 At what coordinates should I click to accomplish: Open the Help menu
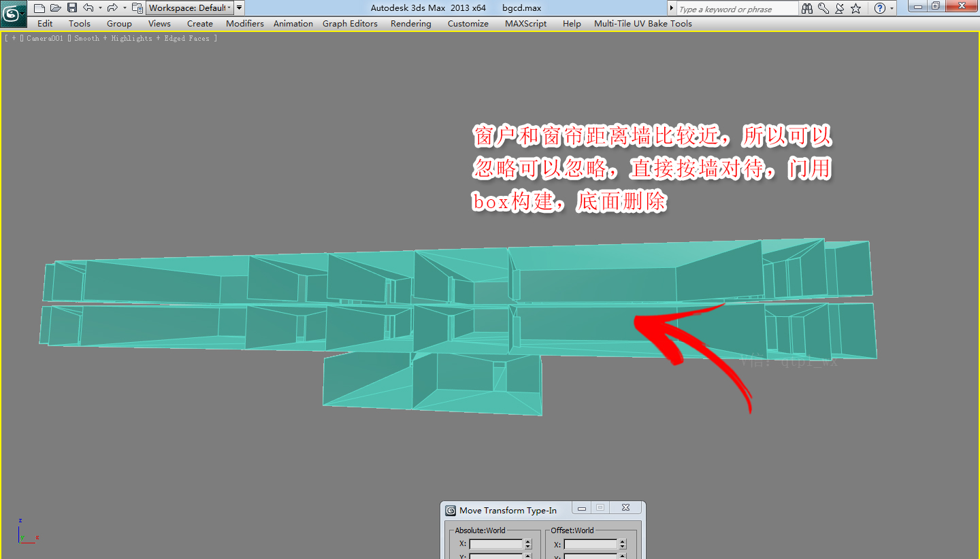(x=572, y=23)
